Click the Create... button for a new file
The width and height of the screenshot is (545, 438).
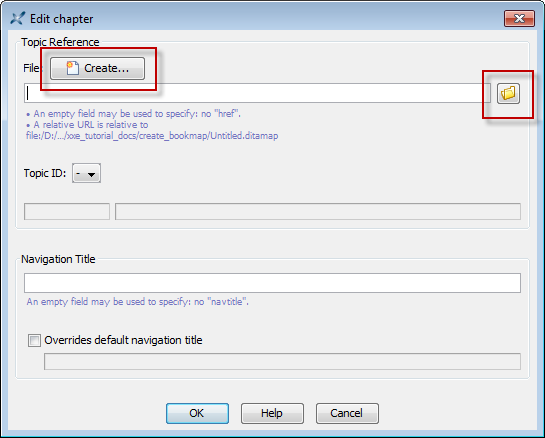pos(97,68)
